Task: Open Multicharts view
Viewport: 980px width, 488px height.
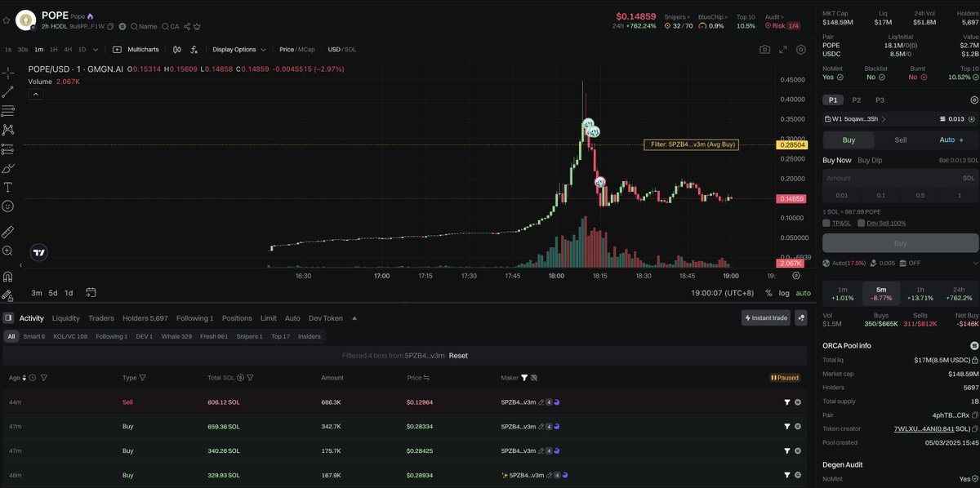Action: [135, 50]
